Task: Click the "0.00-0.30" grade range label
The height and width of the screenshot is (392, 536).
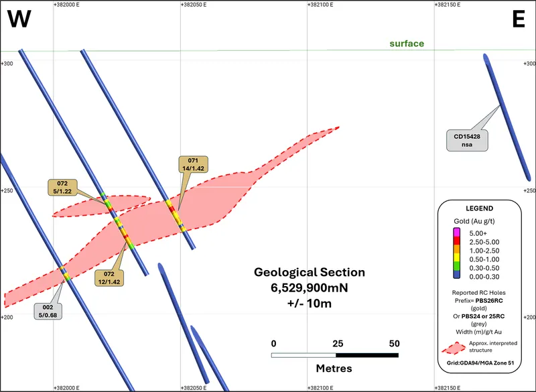Action: click(484, 277)
